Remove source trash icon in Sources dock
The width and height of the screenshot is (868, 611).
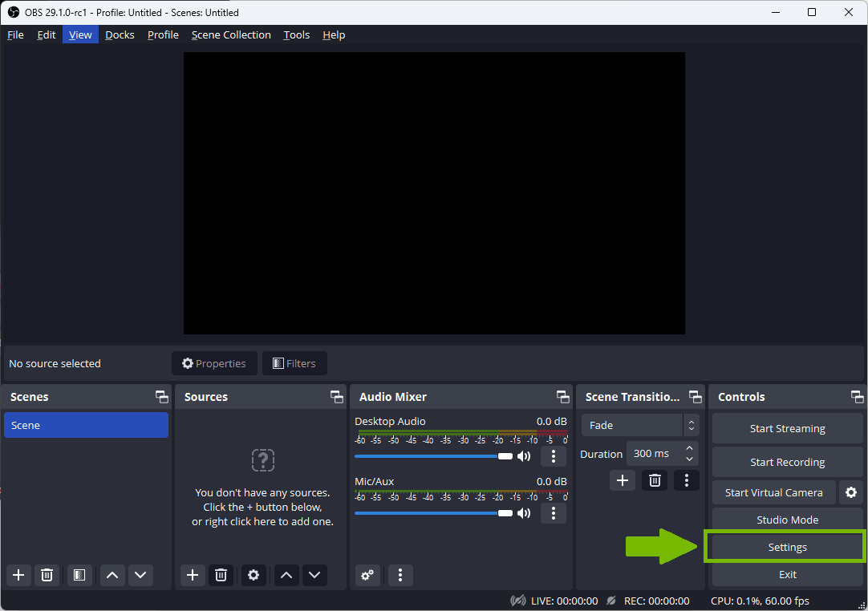point(221,575)
